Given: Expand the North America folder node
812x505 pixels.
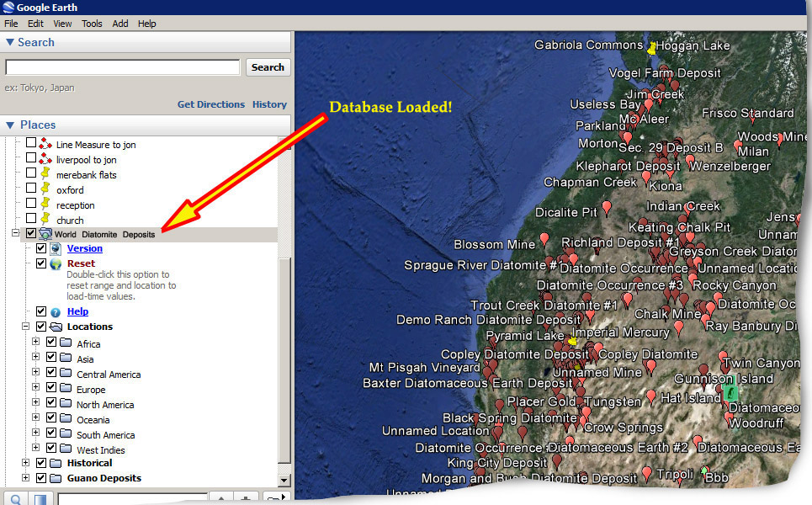Looking at the screenshot, I should 35,402.
